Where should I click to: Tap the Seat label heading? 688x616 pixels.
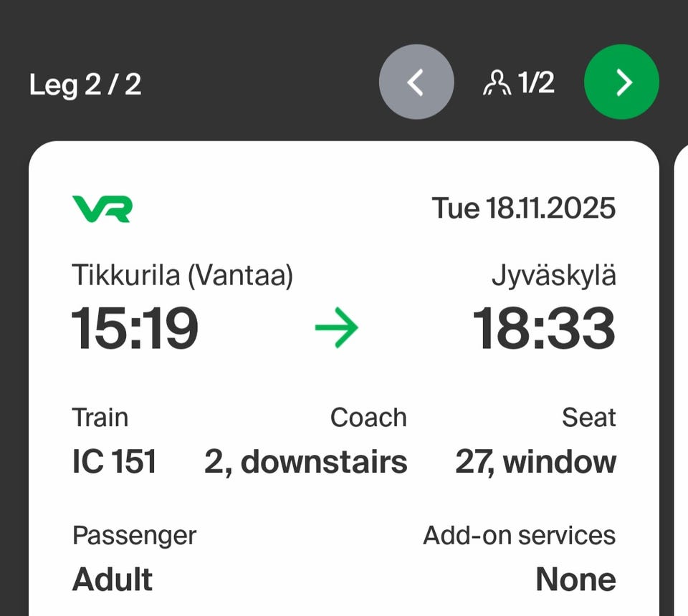coord(588,418)
